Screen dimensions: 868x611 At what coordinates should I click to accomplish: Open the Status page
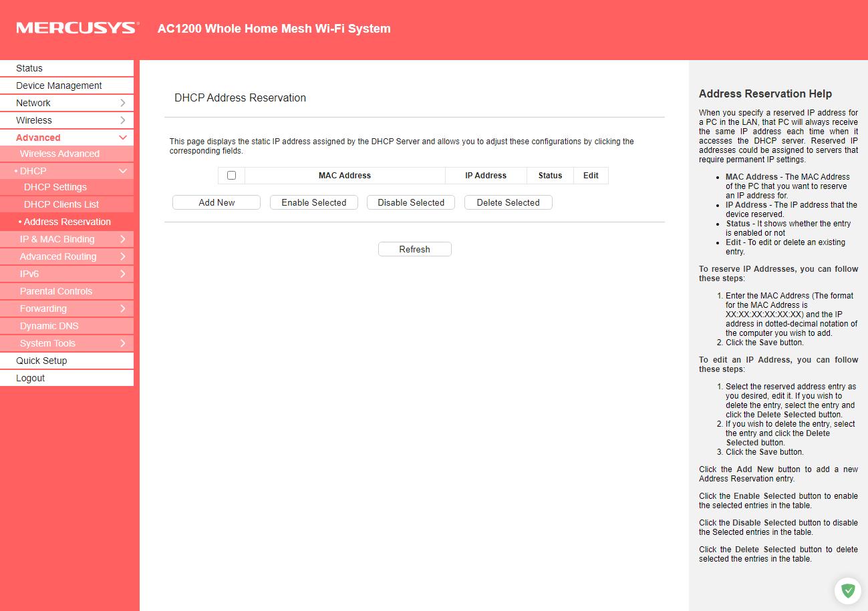(x=29, y=68)
